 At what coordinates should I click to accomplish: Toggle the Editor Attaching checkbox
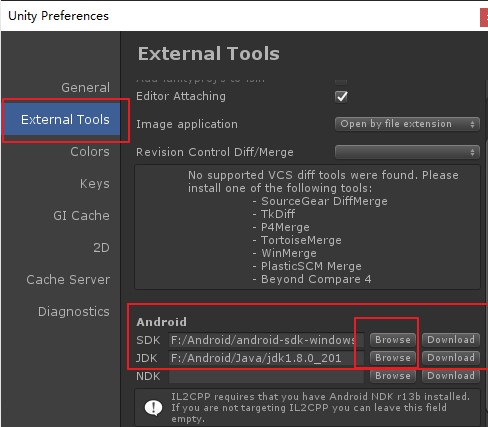341,97
